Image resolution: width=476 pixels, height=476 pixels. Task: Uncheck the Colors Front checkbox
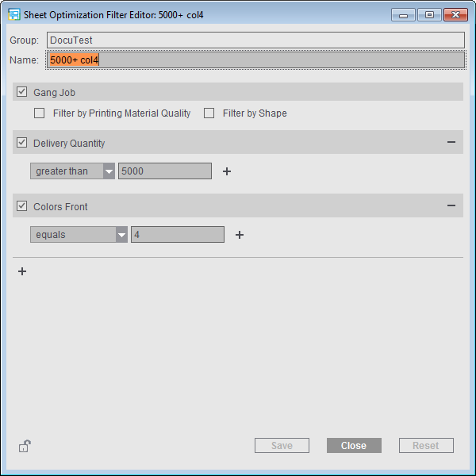pyautogui.click(x=22, y=206)
